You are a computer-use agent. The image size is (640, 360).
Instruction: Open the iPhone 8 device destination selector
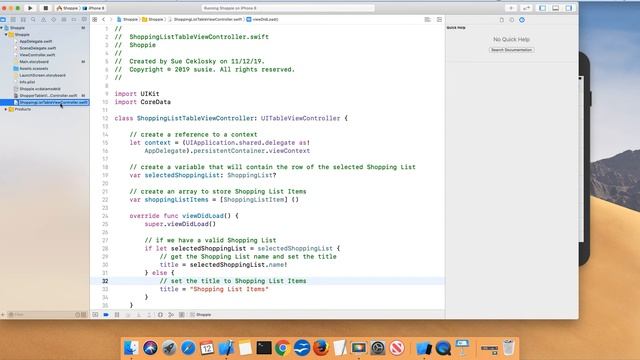coord(94,8)
